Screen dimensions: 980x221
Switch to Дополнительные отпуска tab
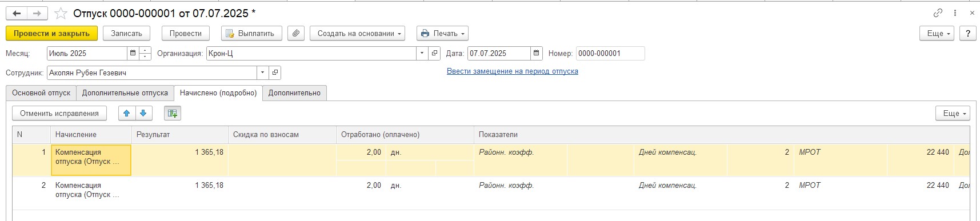(x=125, y=93)
